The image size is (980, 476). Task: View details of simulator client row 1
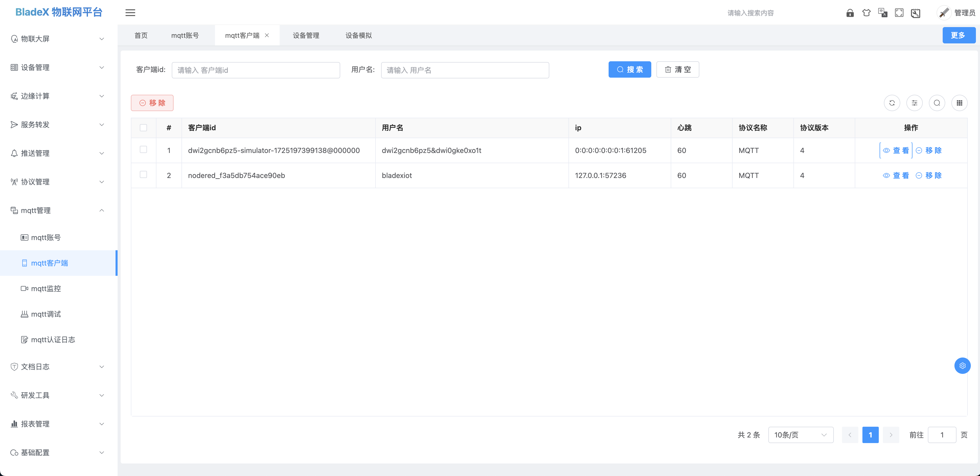896,150
